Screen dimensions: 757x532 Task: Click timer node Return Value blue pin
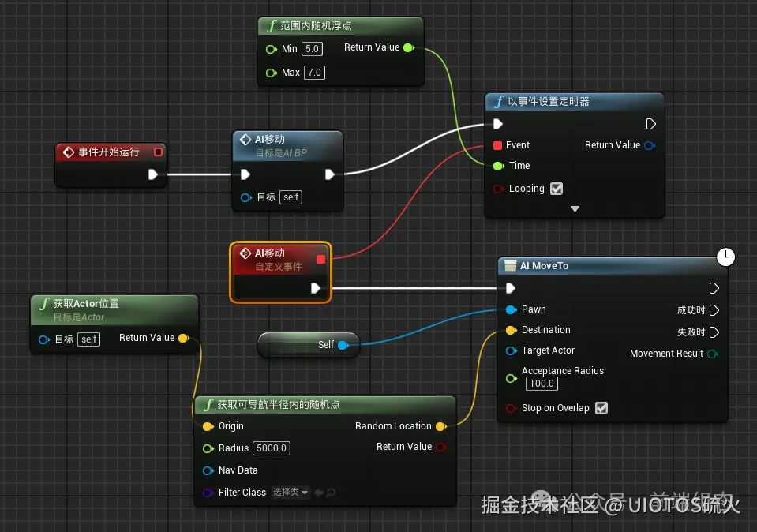[x=650, y=145]
